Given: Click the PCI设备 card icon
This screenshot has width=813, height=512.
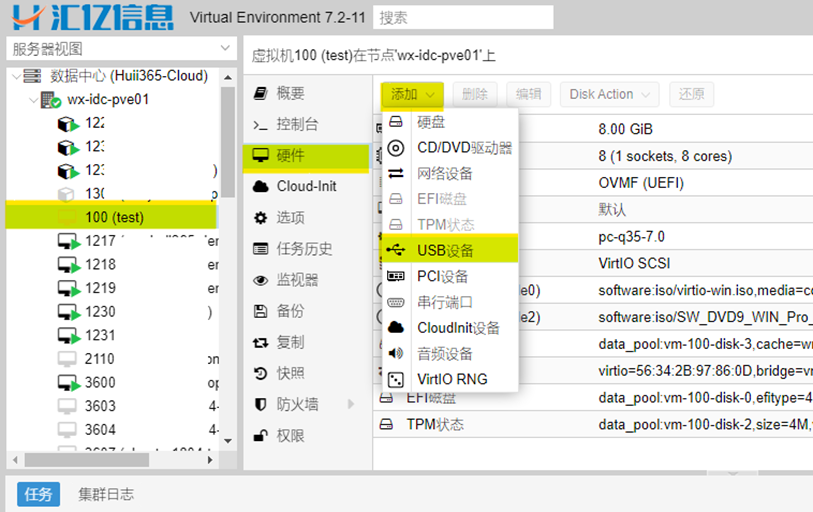Looking at the screenshot, I should pos(396,276).
